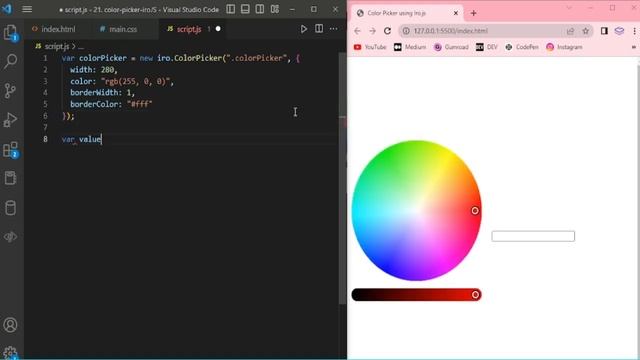Click the editor vertical scrollbar
640x360 pixels.
tap(342, 178)
